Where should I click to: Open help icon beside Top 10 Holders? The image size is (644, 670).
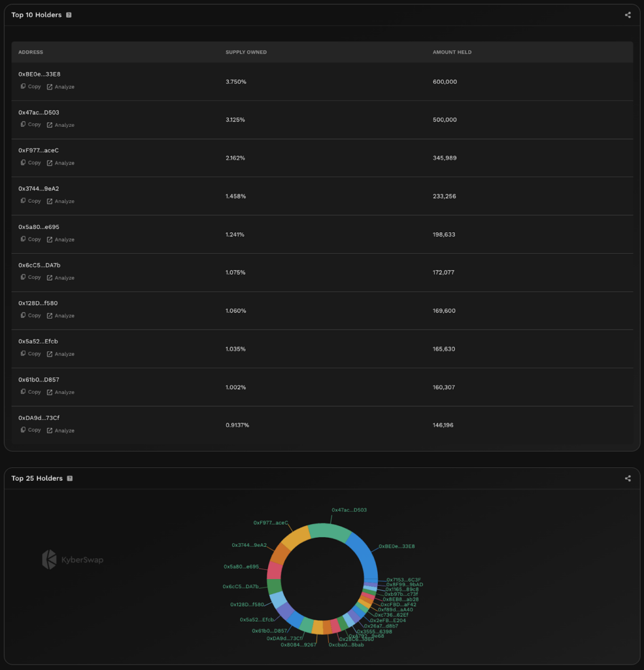(69, 15)
